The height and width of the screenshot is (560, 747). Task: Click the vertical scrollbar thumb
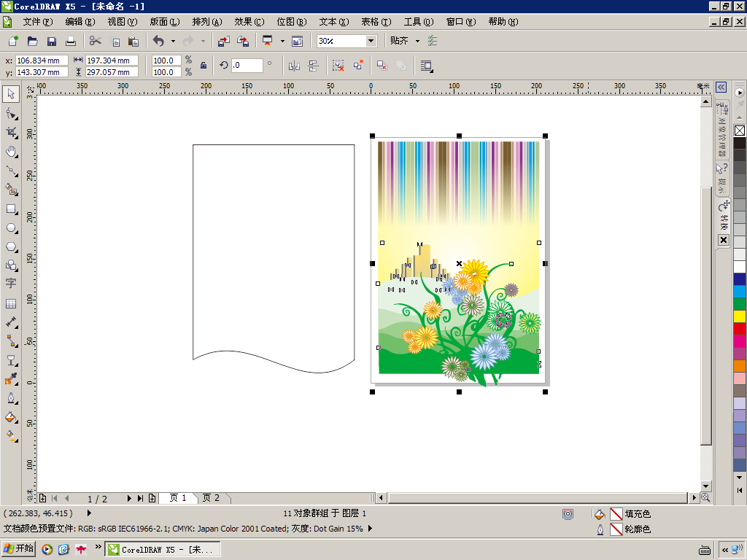pos(706,316)
